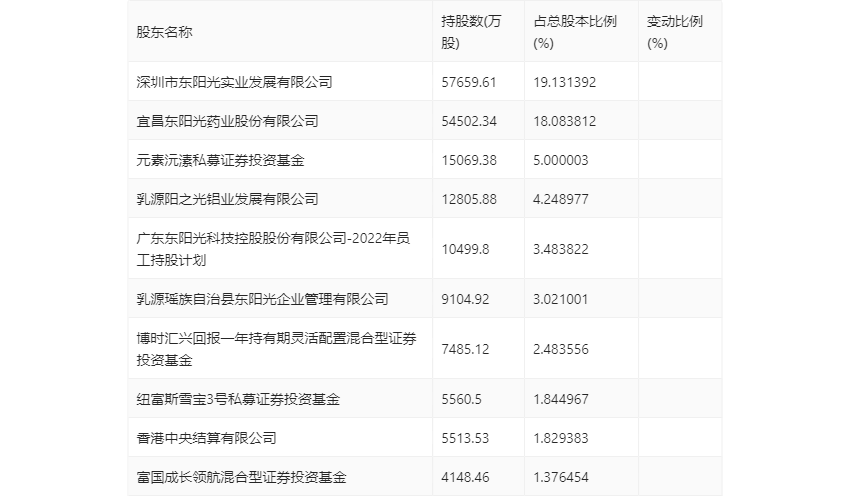
Task: Select the 4148.46 holdings value
Action: (x=465, y=477)
